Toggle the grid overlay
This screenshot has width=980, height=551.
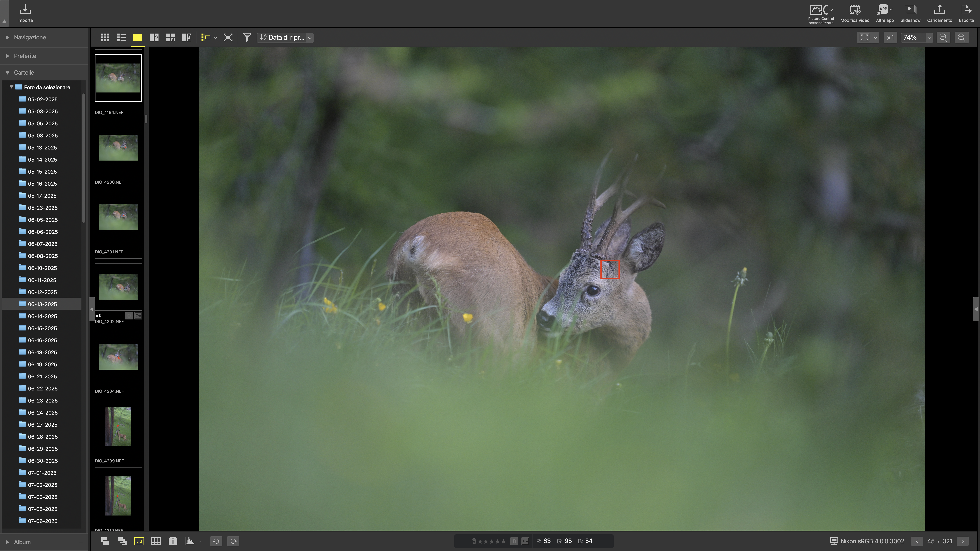point(156,541)
